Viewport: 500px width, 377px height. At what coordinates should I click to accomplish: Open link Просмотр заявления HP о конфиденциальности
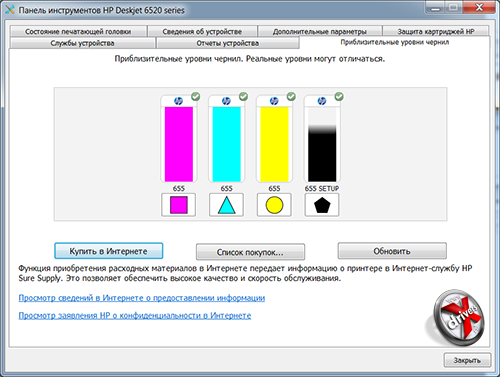pyautogui.click(x=135, y=315)
